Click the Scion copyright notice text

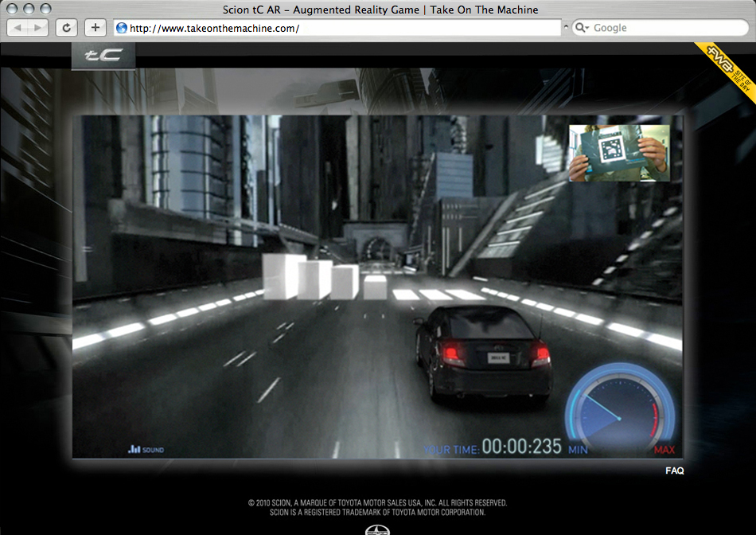[377, 507]
